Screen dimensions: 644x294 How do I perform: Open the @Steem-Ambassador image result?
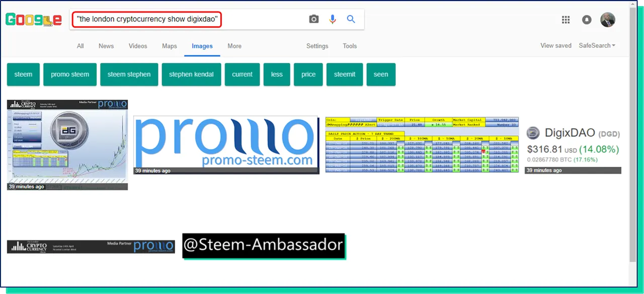tap(264, 245)
